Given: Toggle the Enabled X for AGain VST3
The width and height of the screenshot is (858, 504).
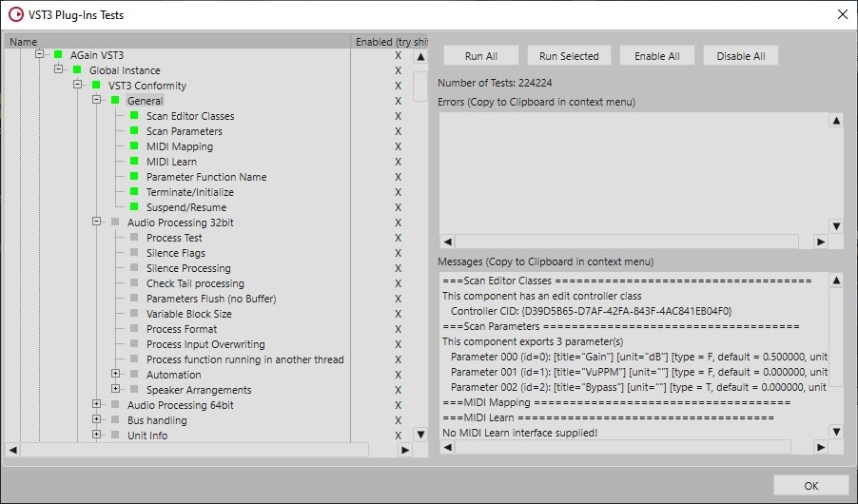Looking at the screenshot, I should pyautogui.click(x=398, y=55).
